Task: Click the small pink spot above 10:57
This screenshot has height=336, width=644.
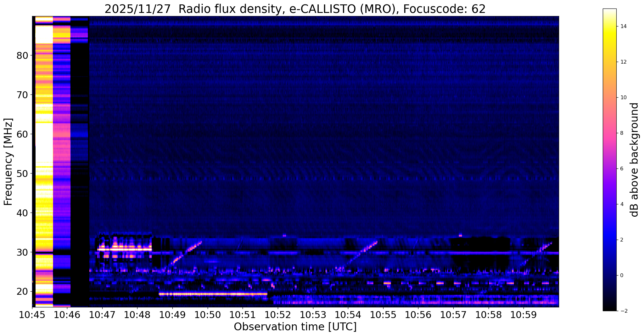Action: coord(460,235)
